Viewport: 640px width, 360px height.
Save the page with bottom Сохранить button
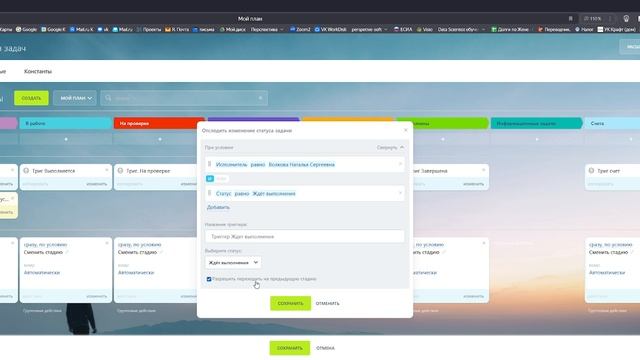(x=289, y=348)
